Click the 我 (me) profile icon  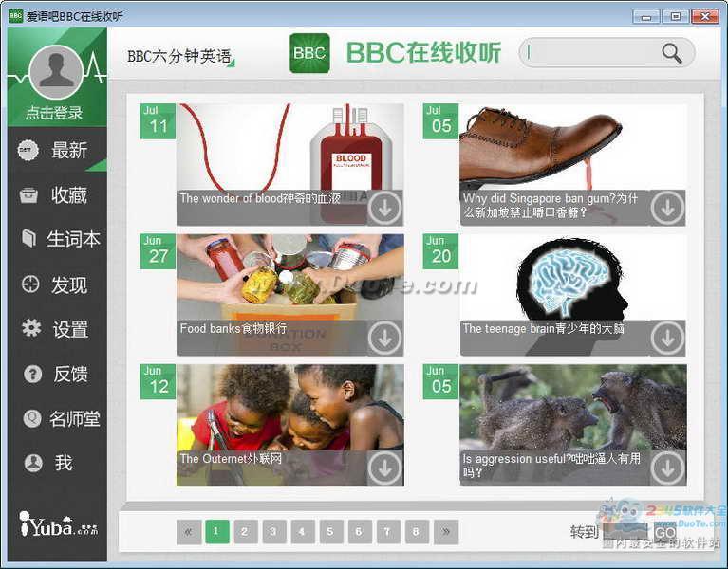[x=33, y=463]
